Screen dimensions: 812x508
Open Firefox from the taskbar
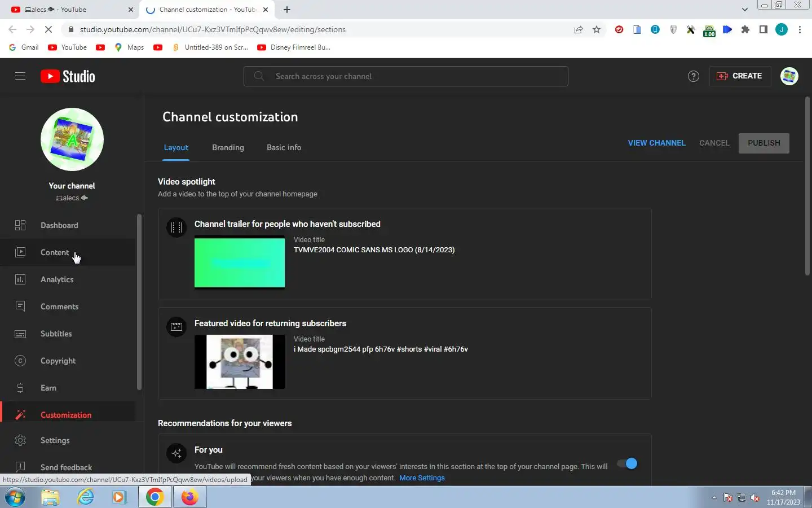point(189,497)
